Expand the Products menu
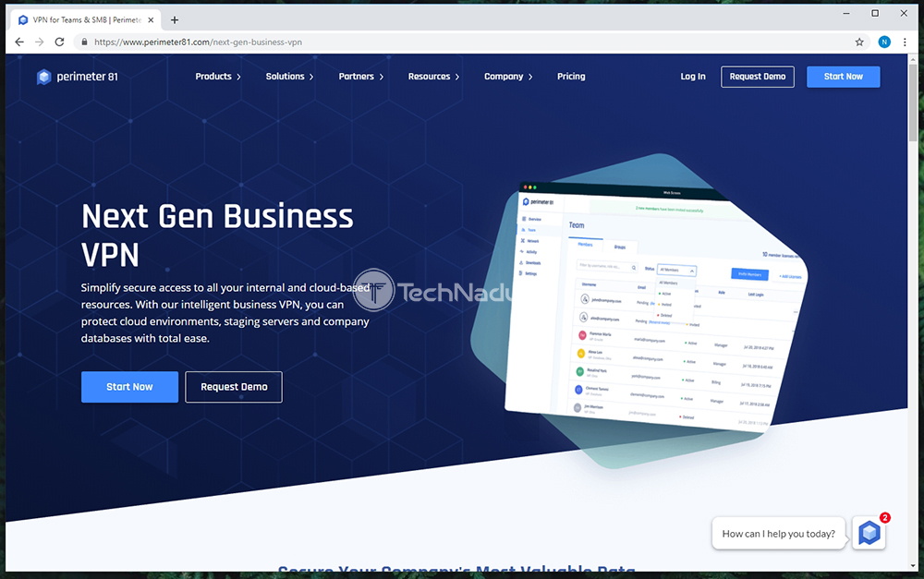 [218, 77]
